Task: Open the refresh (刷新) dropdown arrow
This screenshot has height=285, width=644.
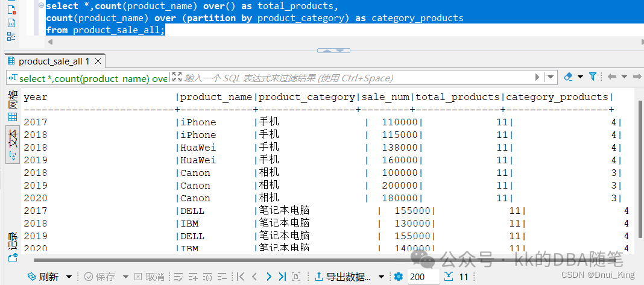Action: 69,277
